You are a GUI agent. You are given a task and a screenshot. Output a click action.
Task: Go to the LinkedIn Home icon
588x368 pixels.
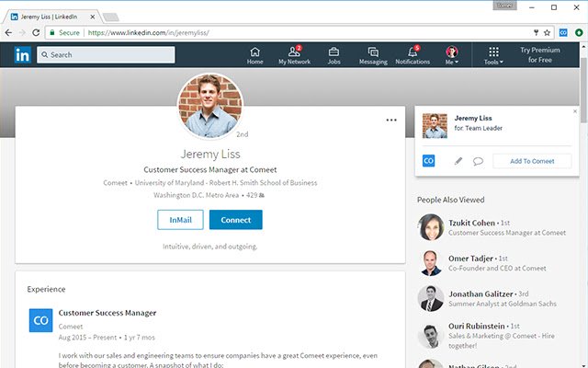[x=254, y=54]
